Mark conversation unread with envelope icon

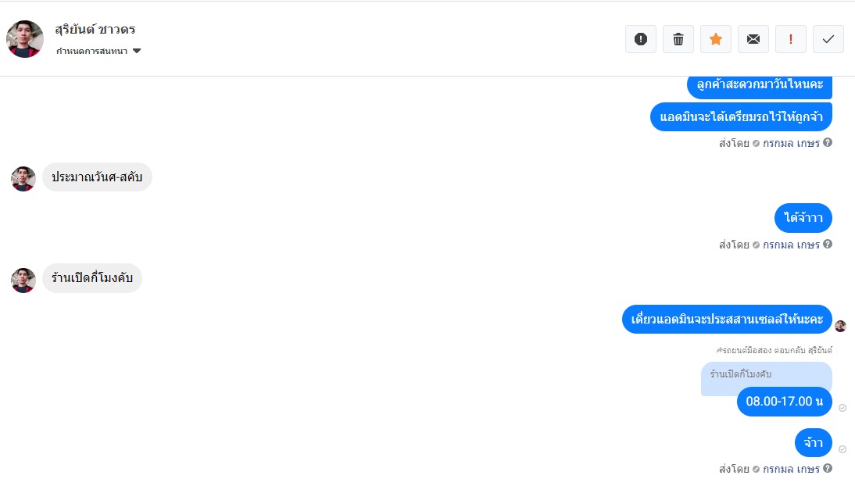(x=753, y=39)
